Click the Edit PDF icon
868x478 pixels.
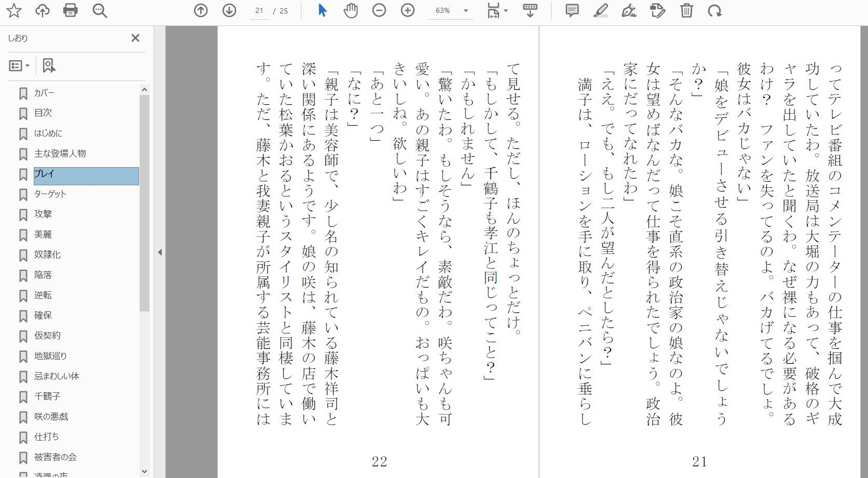click(x=658, y=10)
